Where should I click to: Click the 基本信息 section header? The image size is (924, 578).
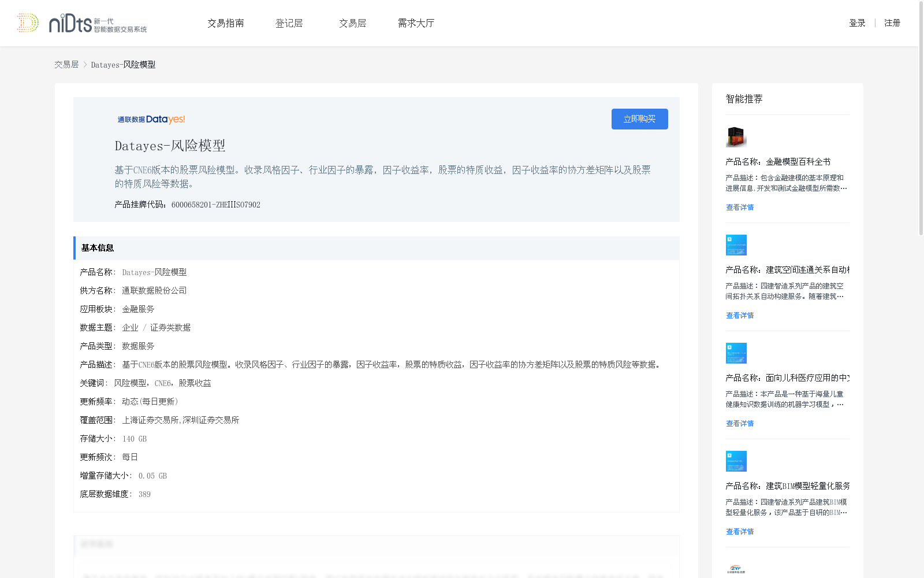(377, 248)
